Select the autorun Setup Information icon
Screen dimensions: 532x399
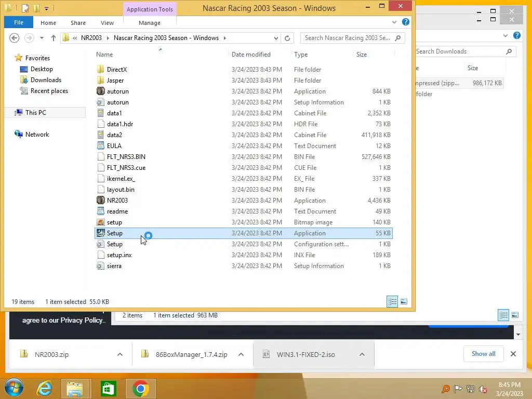[100, 102]
